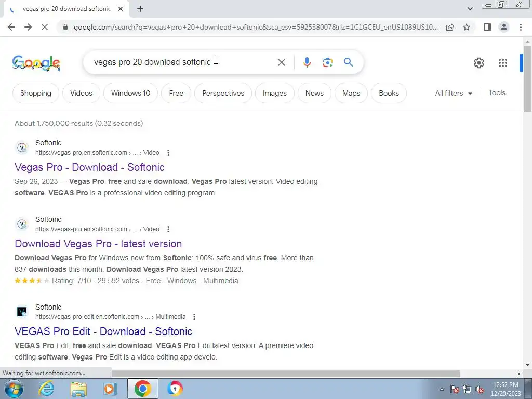Click the VEGAS Pro Edit result favicon
This screenshot has height=399, width=532.
tap(22, 312)
